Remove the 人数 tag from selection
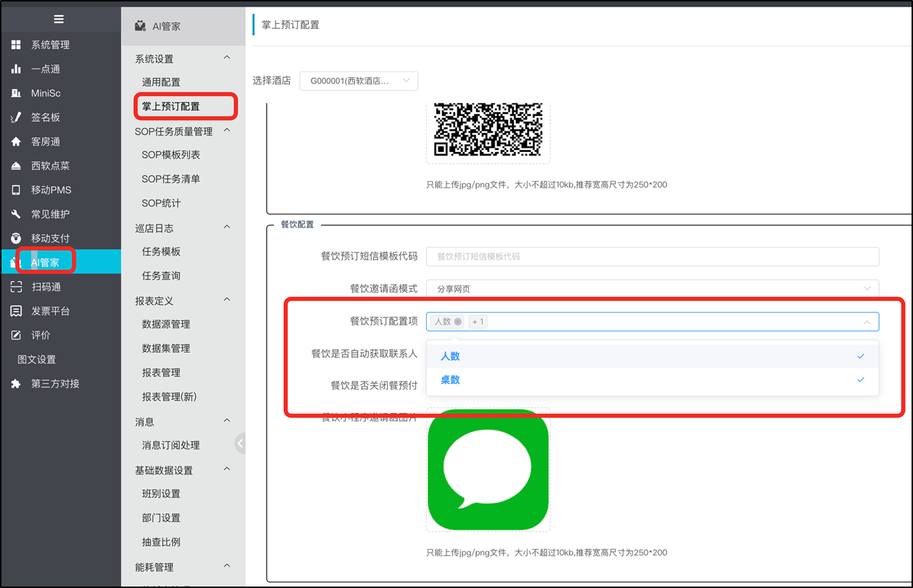This screenshot has height=588, width=913. [458, 322]
